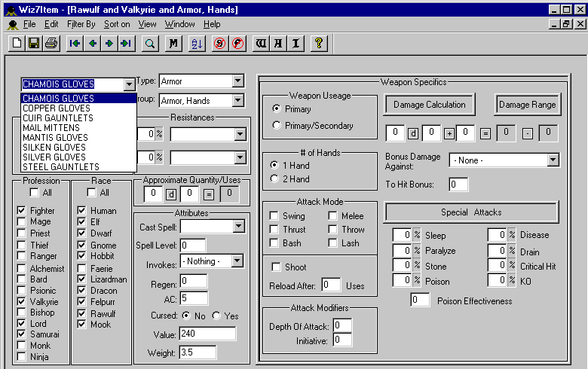This screenshot has height=369, width=588.
Task: Open the Type Armor dropdown
Action: click(237, 81)
